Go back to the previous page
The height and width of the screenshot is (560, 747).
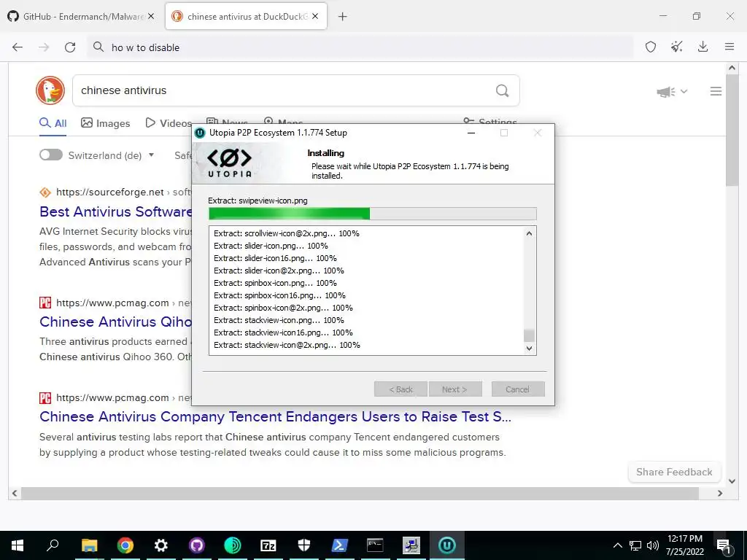[18, 47]
